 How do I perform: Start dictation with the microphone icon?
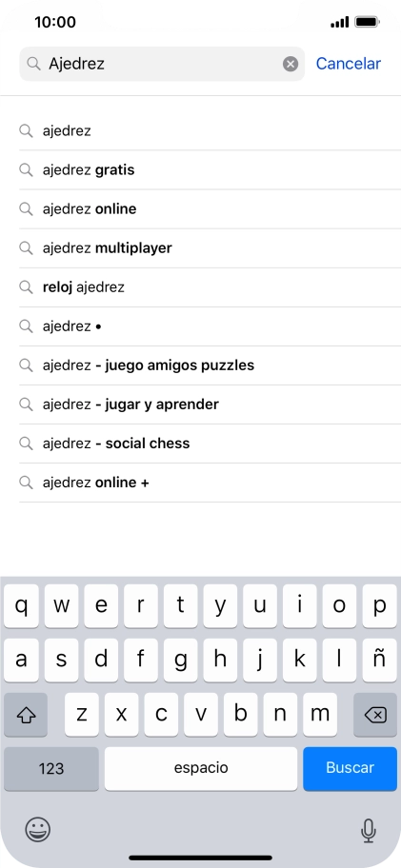pos(368,830)
